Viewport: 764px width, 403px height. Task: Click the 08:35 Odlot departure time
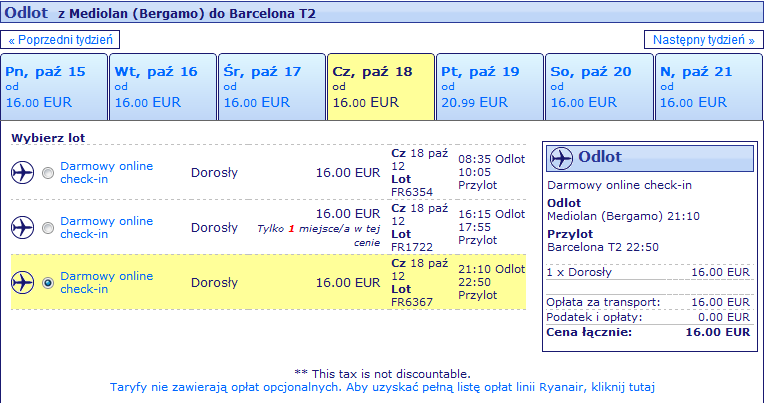492,159
